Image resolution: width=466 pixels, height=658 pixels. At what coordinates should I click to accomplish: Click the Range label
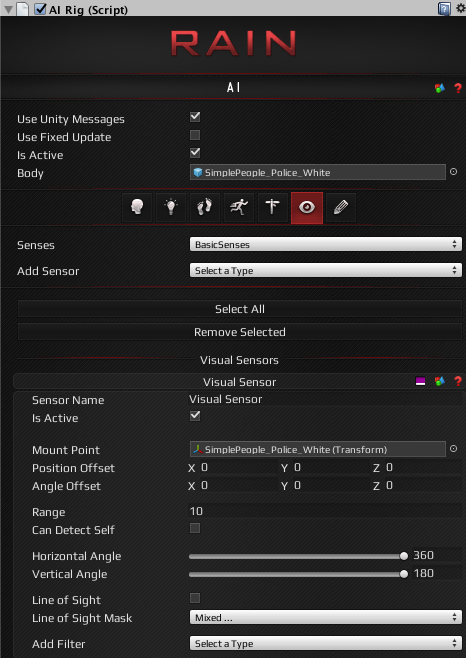[x=49, y=512]
